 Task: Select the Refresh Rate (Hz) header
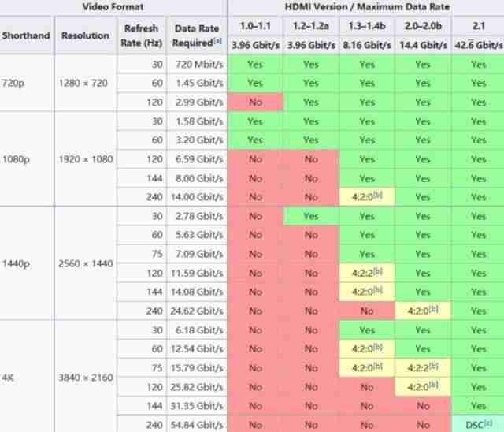coord(141,35)
